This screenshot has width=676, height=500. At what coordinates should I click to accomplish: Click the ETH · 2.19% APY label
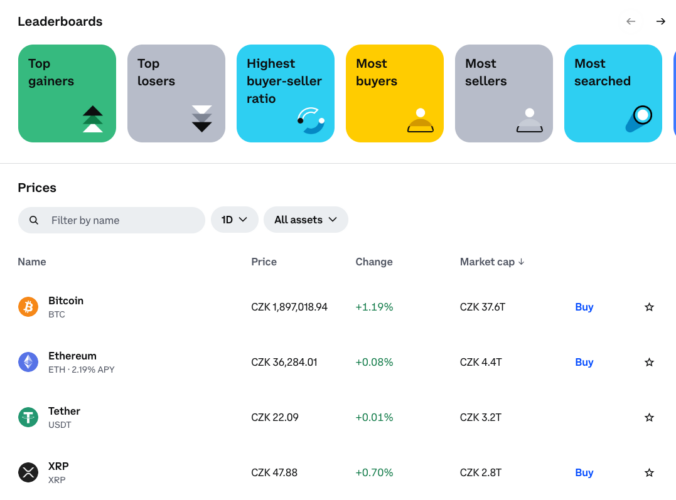click(x=81, y=369)
